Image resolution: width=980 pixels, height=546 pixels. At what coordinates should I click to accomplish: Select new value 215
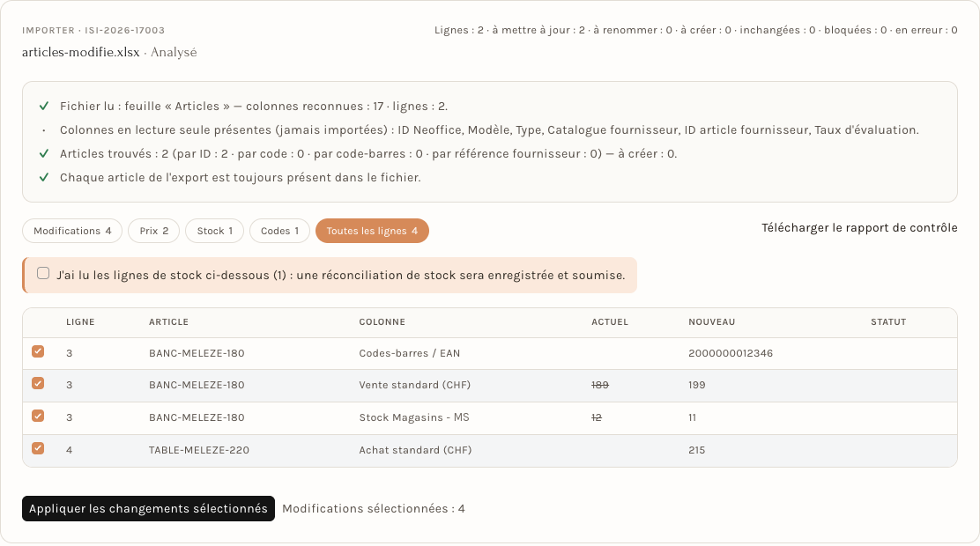coord(697,450)
